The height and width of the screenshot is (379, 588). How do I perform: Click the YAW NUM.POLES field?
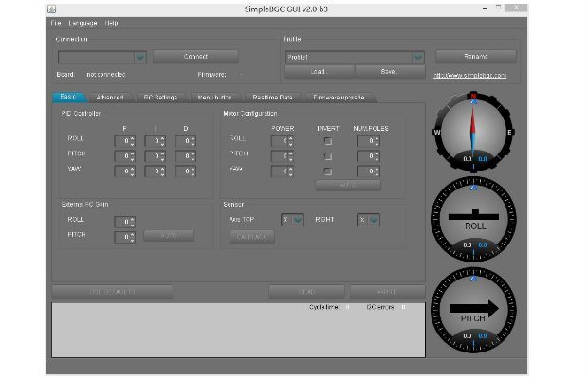coord(368,171)
